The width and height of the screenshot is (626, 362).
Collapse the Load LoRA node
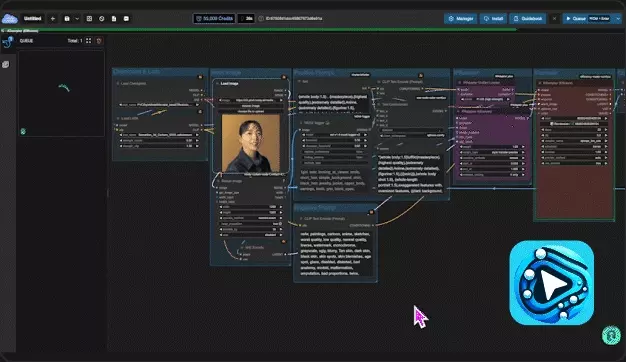click(x=118, y=119)
